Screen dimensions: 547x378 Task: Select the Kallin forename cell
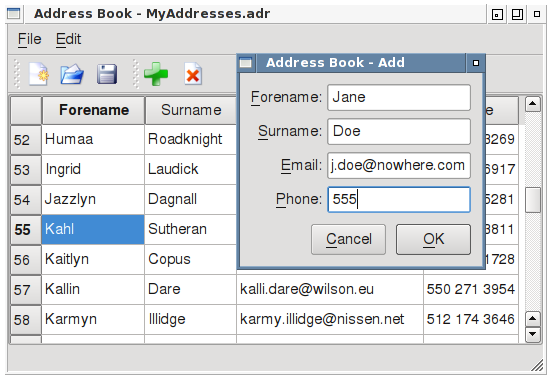(93, 289)
